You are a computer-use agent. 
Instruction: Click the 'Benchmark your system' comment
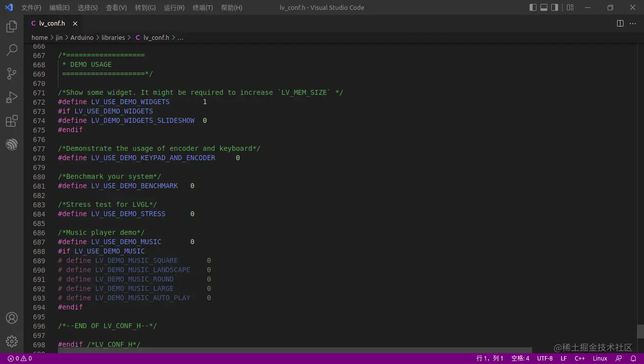109,176
